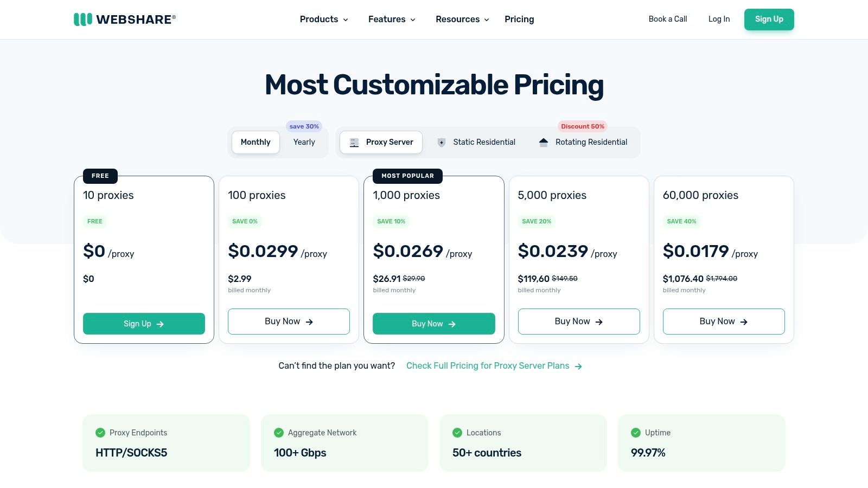This screenshot has height=488, width=868.
Task: Switch billing to Yearly
Action: coord(304,142)
